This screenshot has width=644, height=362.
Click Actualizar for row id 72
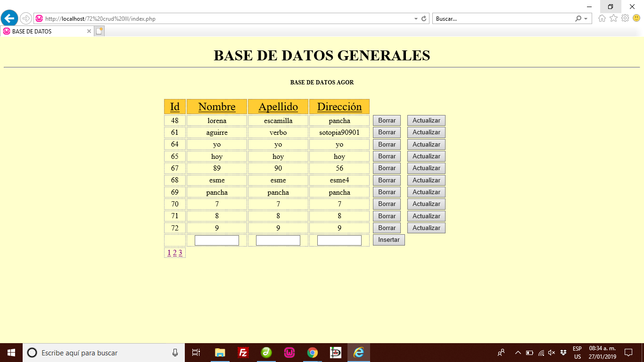tap(426, 228)
